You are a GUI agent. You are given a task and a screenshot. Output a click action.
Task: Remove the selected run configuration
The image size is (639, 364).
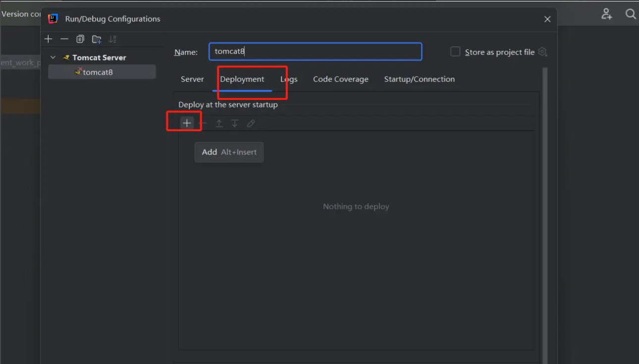tap(64, 39)
